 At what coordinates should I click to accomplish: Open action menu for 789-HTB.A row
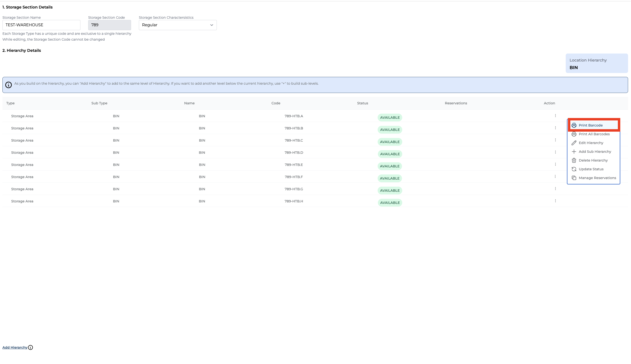(x=555, y=116)
